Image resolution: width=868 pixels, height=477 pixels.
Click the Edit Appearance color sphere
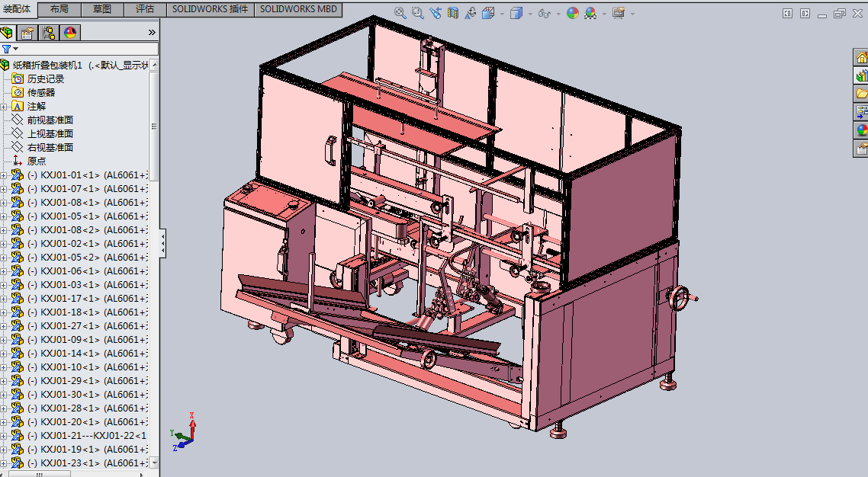click(x=572, y=13)
